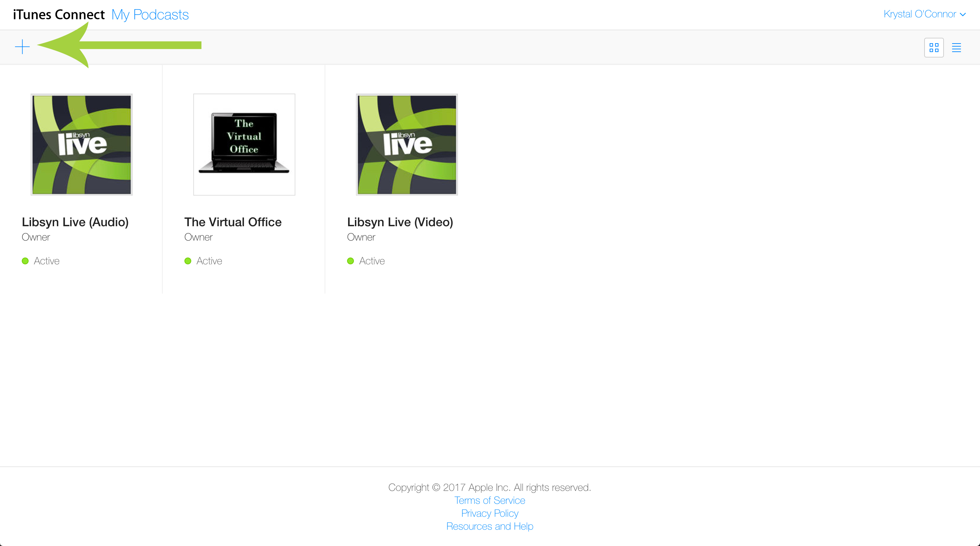Click the Active status under The Virtual Office
The width and height of the screenshot is (980, 546).
point(203,261)
